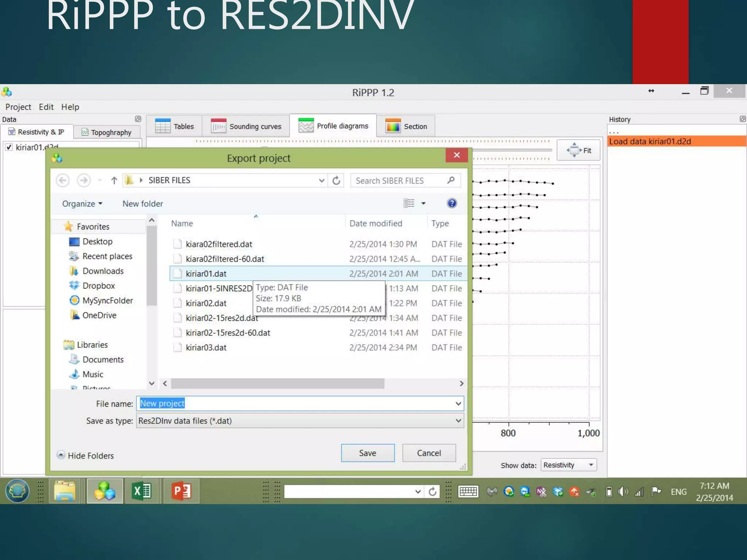Viewport: 747px width, 560px height.
Task: Switch to Sounding curves tab
Action: (246, 126)
